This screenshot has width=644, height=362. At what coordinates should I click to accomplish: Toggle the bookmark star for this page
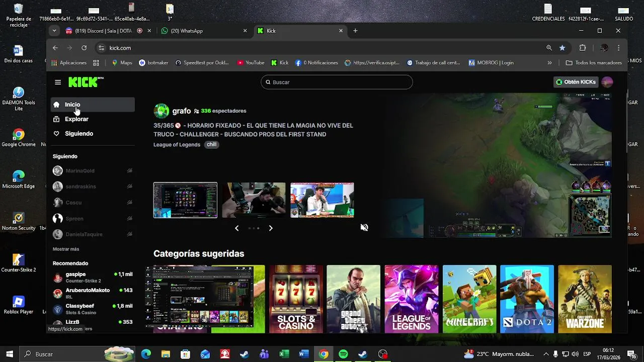(x=562, y=48)
